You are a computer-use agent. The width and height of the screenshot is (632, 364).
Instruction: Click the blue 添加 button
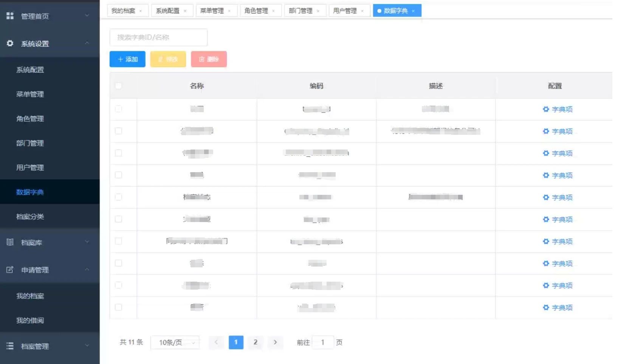127,59
